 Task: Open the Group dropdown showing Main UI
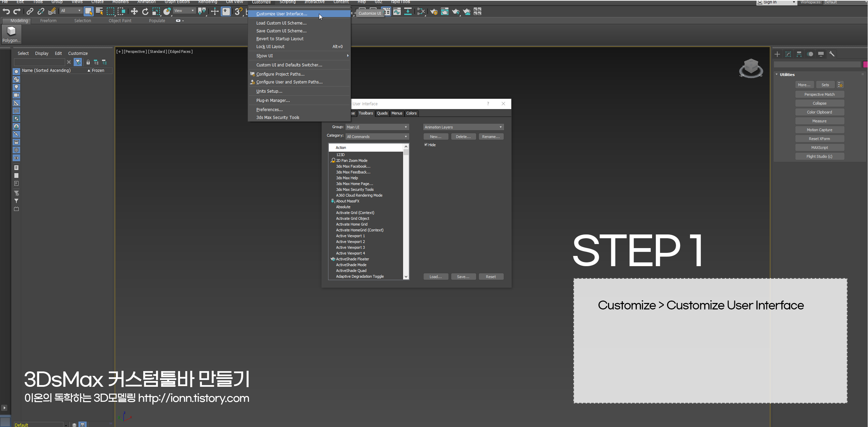pyautogui.click(x=377, y=127)
